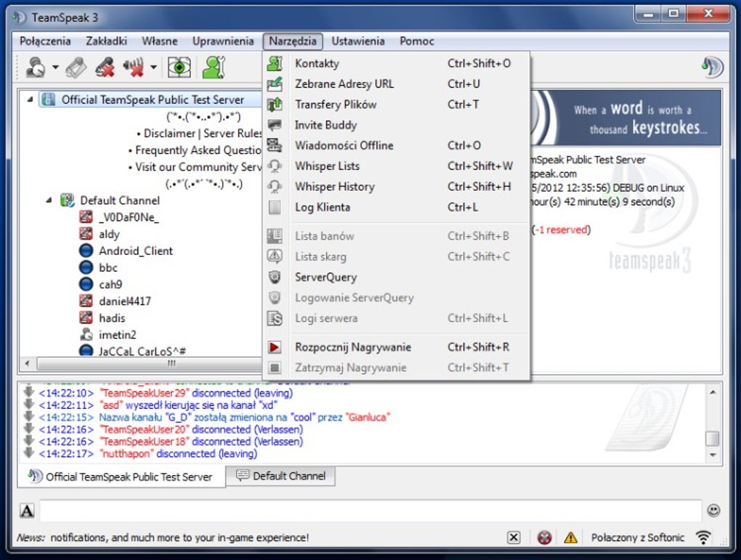
Task: Click the chat message input field
Action: point(370,511)
